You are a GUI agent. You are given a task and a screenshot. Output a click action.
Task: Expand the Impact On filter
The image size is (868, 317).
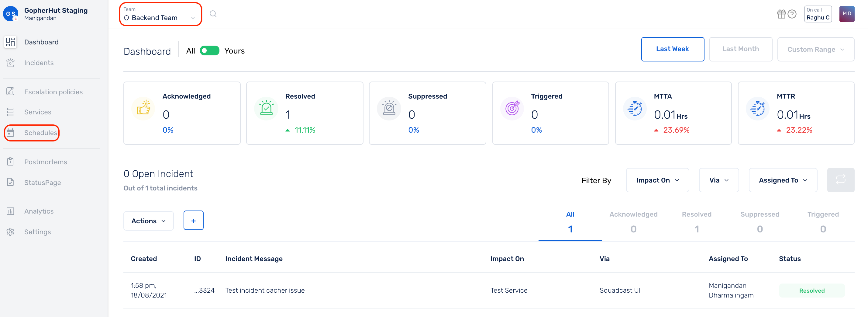coord(657,180)
